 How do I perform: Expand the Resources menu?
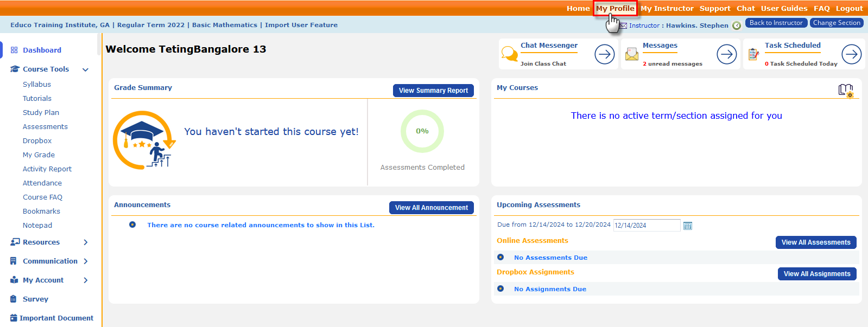[85, 242]
